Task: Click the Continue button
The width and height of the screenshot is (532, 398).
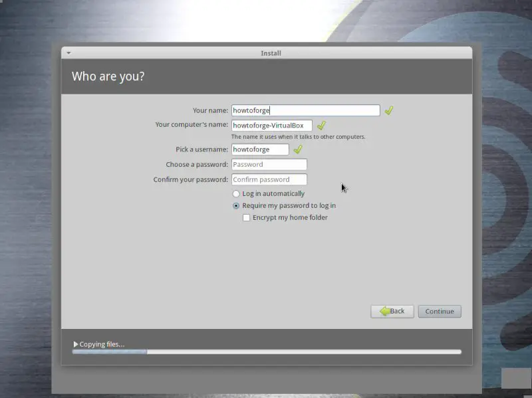Action: [x=440, y=311]
